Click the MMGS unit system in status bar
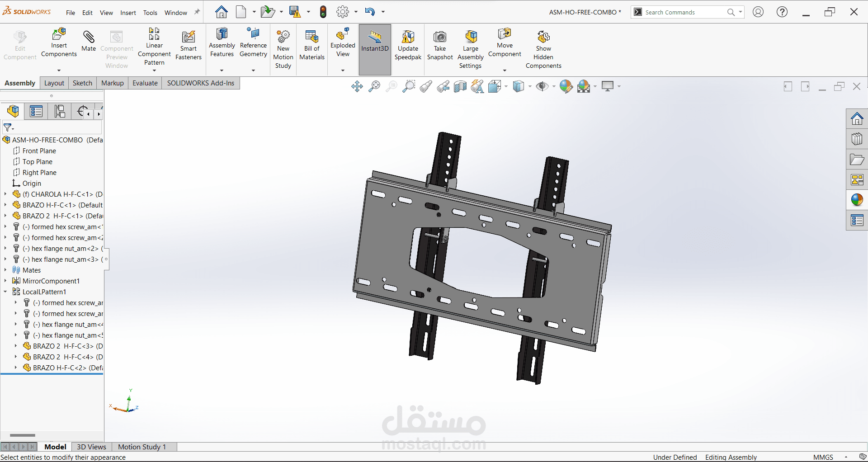The width and height of the screenshot is (868, 462). click(823, 457)
